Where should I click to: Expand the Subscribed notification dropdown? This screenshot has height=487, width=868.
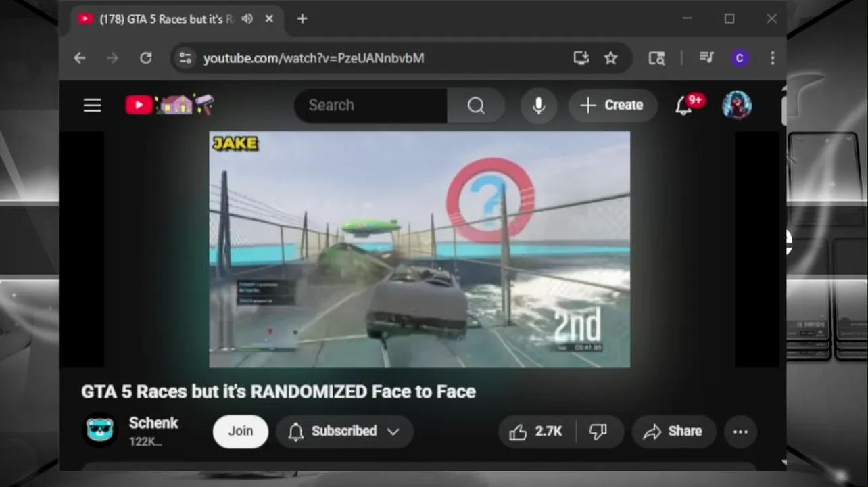(345, 432)
